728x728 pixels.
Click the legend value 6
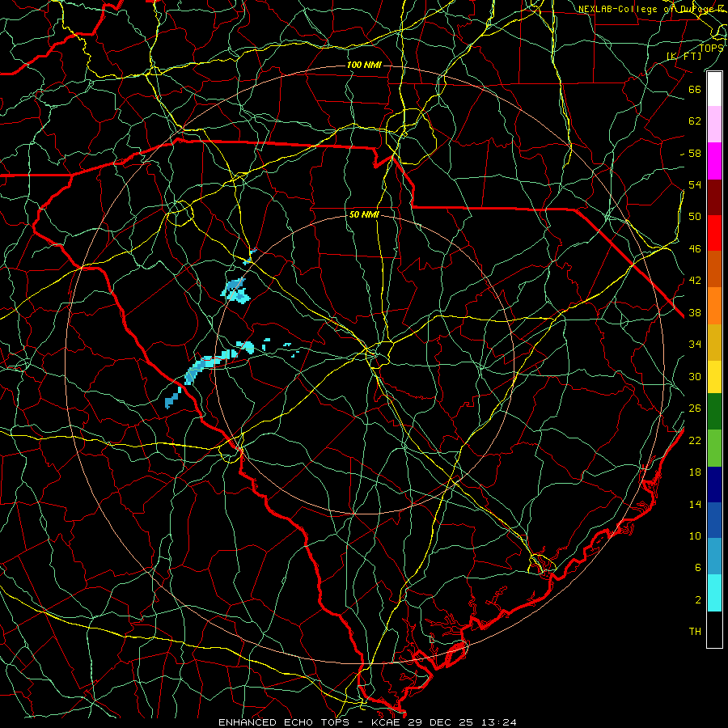pos(697,568)
